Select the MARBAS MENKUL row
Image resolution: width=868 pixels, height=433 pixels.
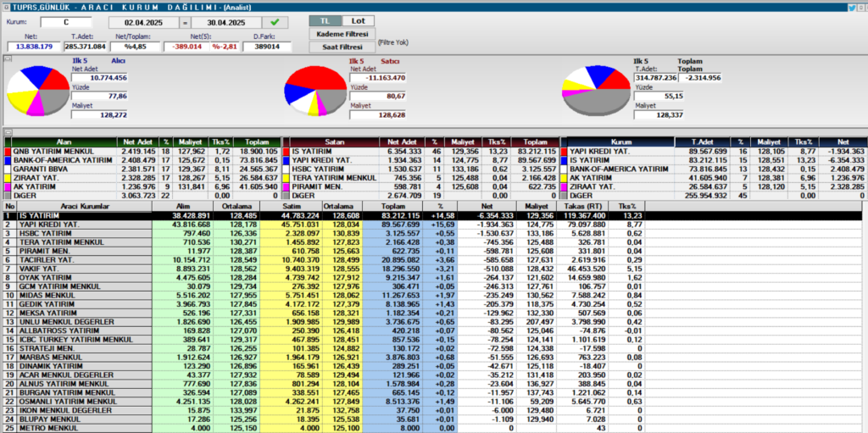(431, 357)
